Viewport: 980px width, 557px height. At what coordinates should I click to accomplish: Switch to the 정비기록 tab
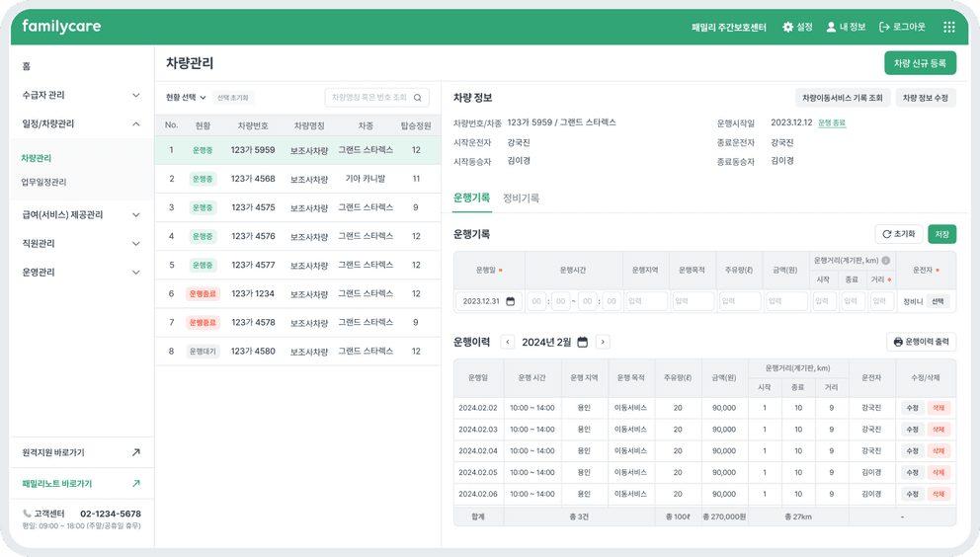tap(522, 198)
